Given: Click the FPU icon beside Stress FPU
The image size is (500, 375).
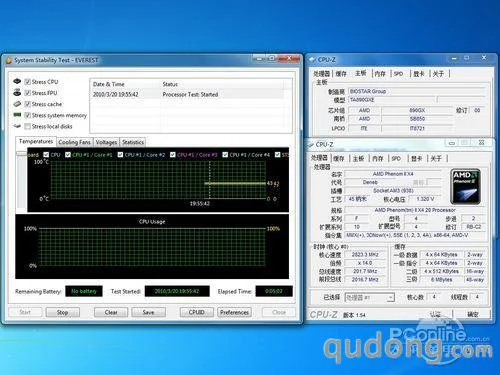Looking at the screenshot, I should 17,93.
